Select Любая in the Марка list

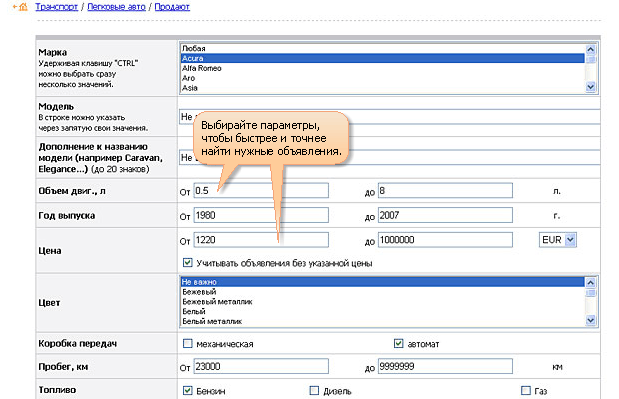pos(383,48)
